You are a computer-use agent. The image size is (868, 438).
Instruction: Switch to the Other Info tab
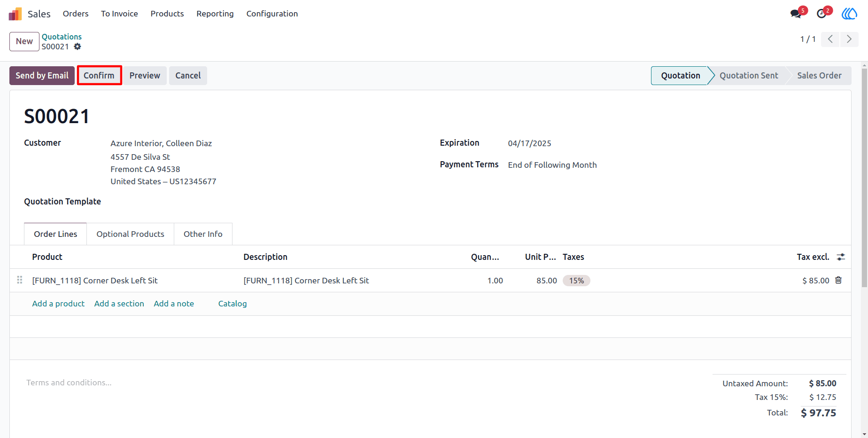(x=203, y=234)
